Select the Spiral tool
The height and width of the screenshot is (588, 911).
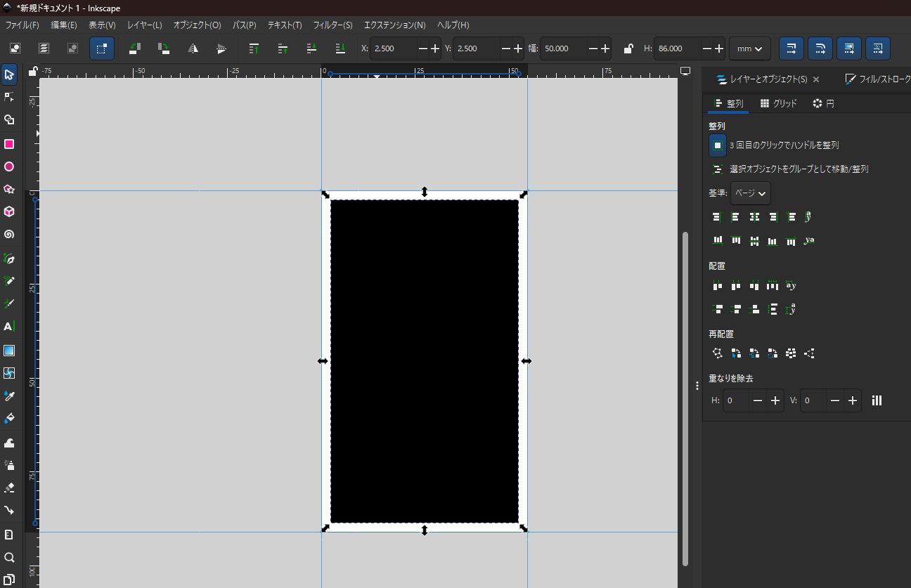click(9, 235)
